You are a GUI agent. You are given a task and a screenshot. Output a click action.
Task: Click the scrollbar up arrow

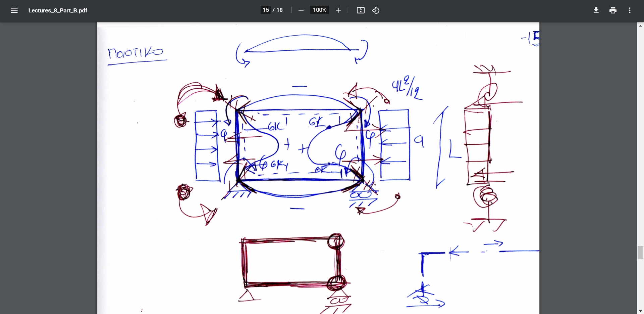[x=640, y=26]
